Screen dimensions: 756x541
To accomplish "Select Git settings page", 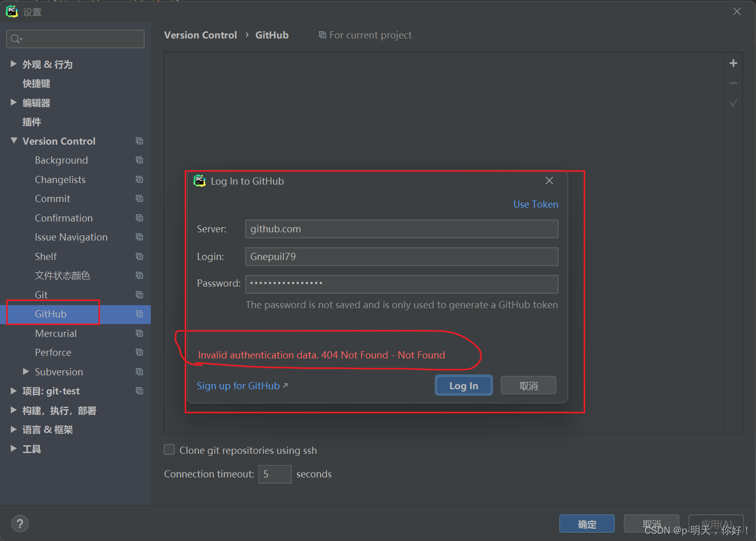I will point(41,295).
